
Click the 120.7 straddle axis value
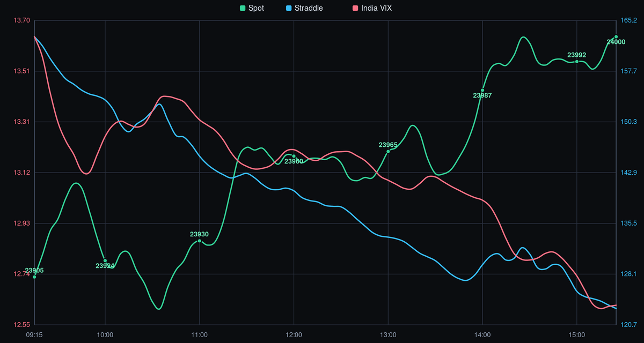pyautogui.click(x=628, y=325)
